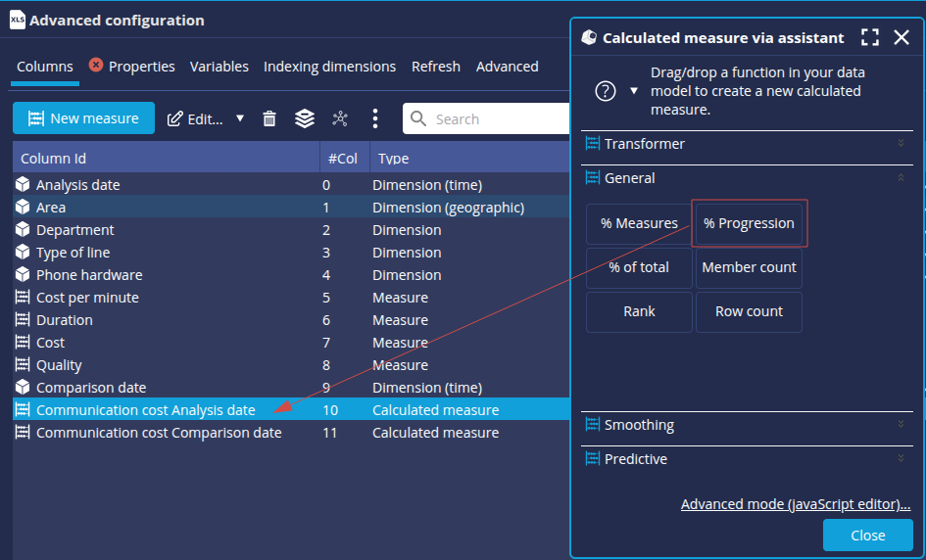Open the Indexing dimensions tab
926x560 pixels.
tap(329, 67)
